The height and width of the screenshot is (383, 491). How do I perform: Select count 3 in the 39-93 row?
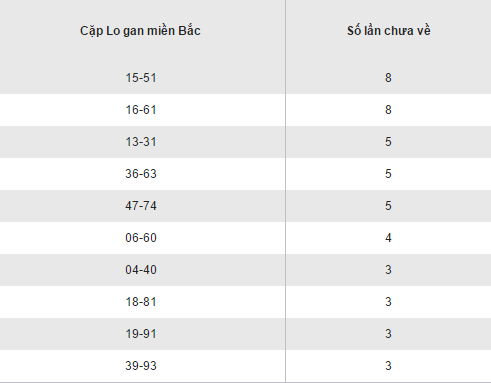click(388, 366)
